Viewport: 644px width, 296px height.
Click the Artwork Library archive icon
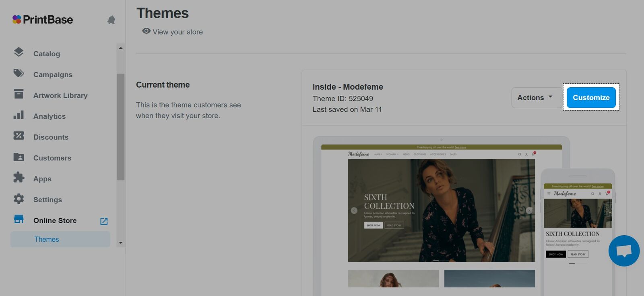tap(19, 94)
